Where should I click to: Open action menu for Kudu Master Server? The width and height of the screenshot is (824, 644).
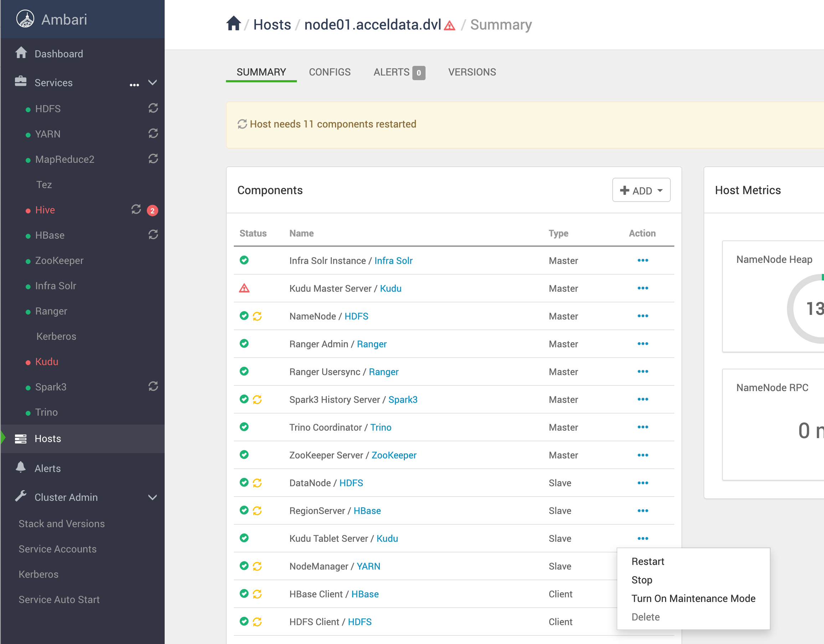click(643, 288)
